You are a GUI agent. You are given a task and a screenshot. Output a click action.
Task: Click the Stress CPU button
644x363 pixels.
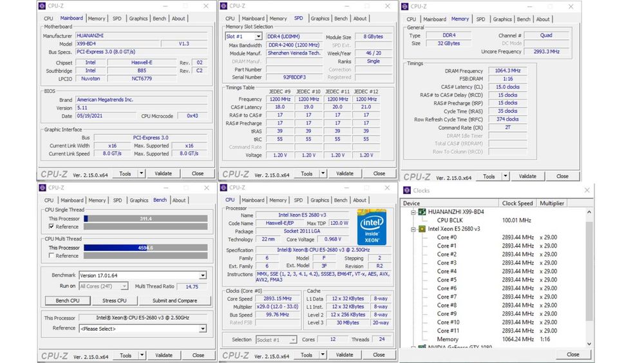pos(114,300)
